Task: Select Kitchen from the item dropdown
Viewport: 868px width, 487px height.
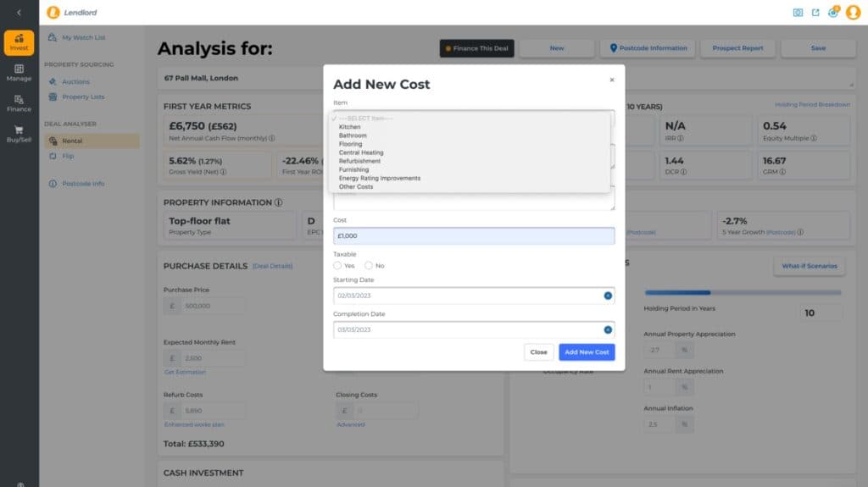Action: point(349,127)
